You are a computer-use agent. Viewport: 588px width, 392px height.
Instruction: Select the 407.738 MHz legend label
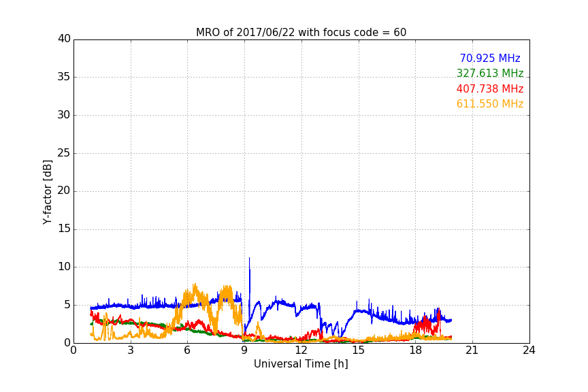click(x=490, y=89)
